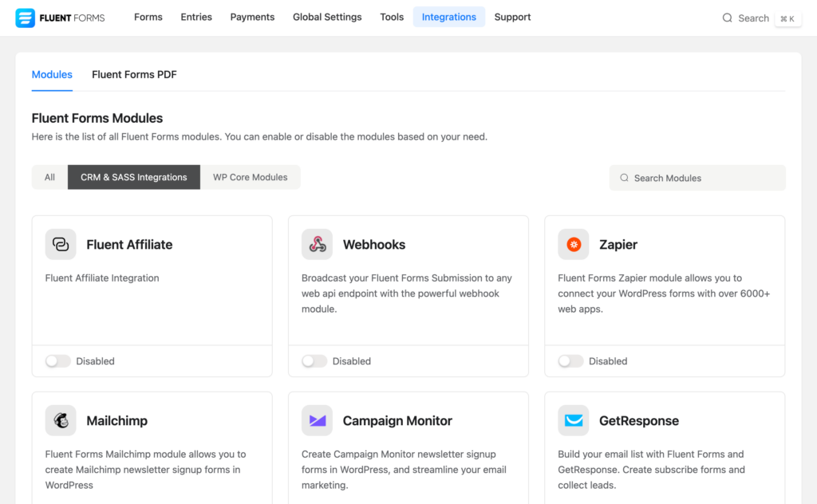The width and height of the screenshot is (817, 504).
Task: Click the Fluent Forms logo icon
Action: point(26,17)
